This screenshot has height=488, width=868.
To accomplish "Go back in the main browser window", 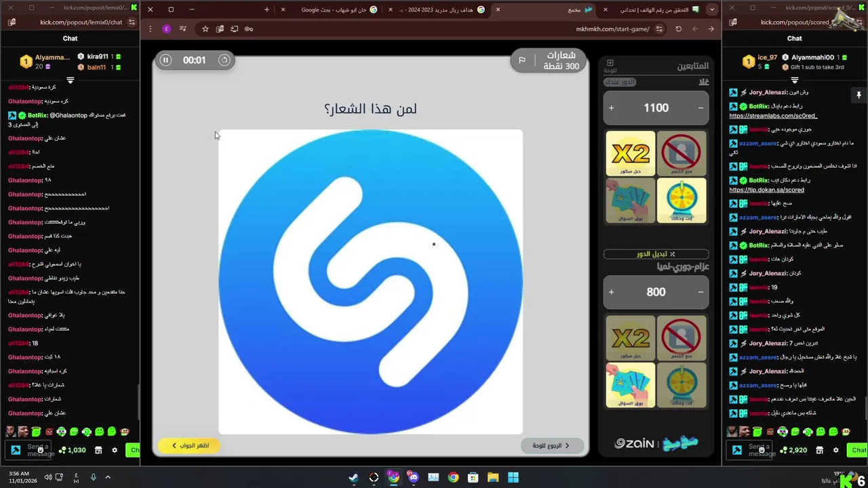I will pyautogui.click(x=711, y=29).
